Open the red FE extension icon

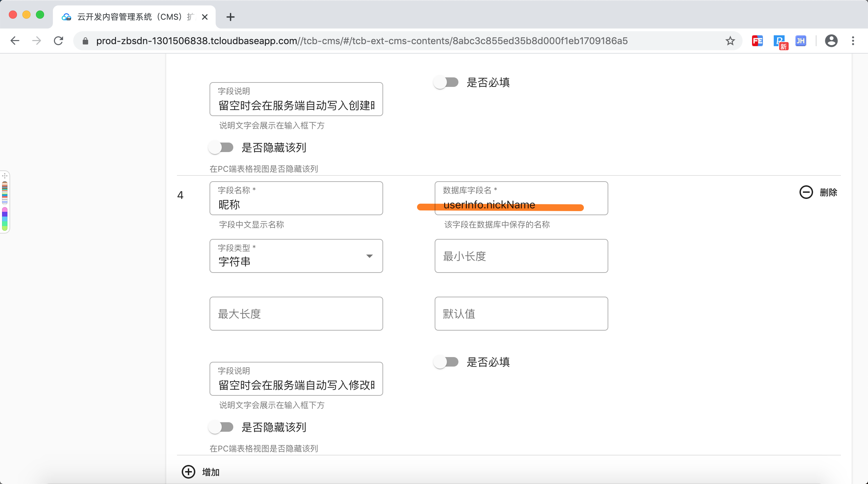[757, 41]
